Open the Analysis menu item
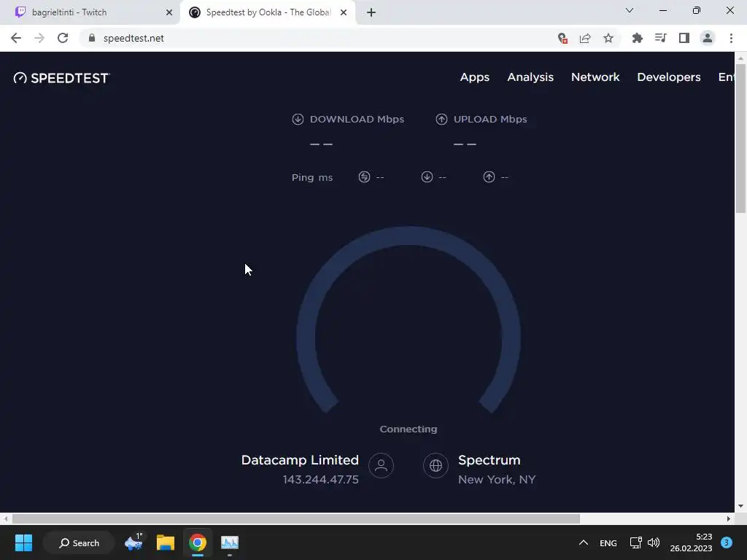The width and height of the screenshot is (747, 560). click(x=530, y=77)
